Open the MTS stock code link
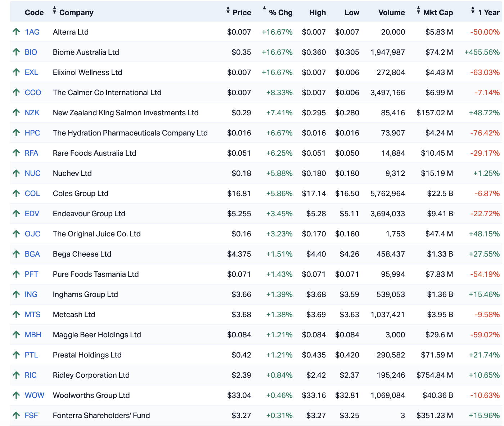The image size is (504, 426). pos(32,314)
